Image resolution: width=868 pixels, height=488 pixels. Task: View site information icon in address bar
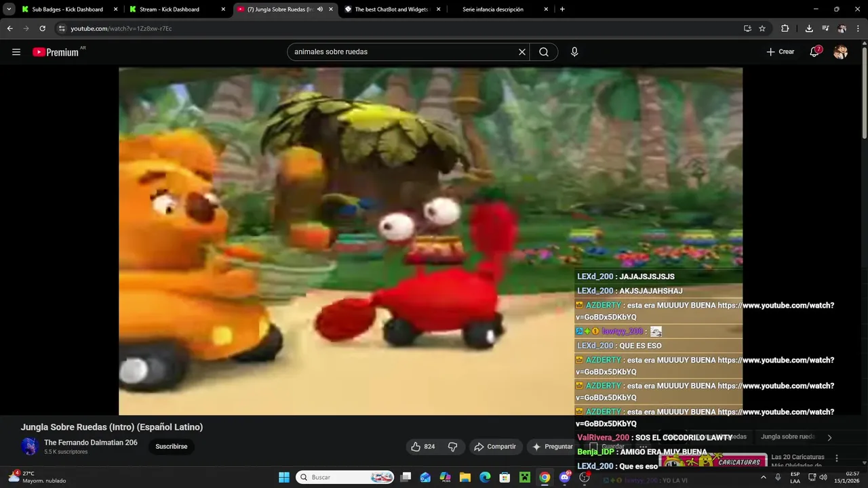point(62,28)
